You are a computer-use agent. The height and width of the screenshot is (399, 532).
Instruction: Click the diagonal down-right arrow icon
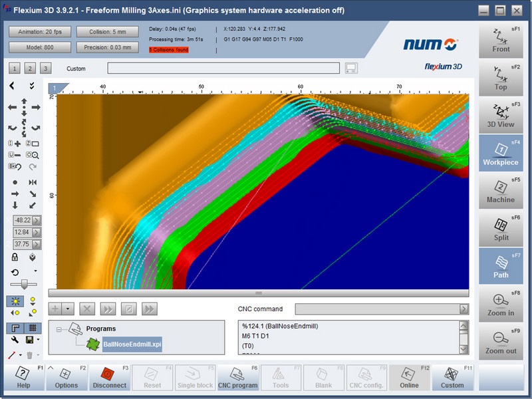click(33, 194)
